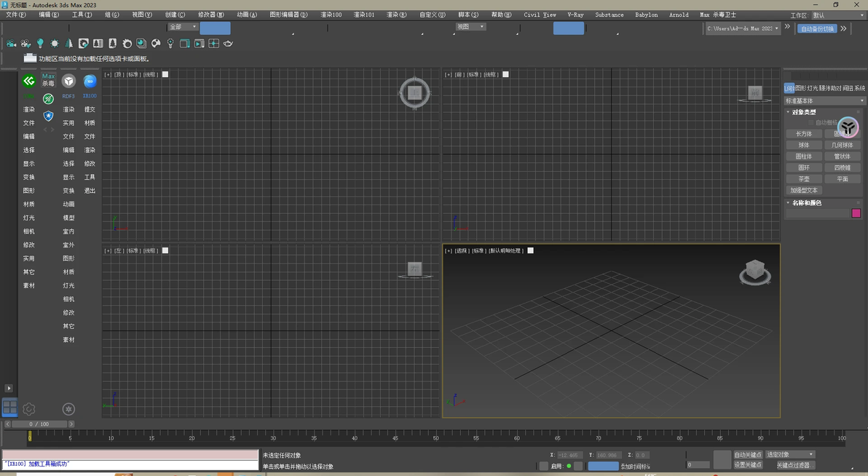
Task: Click the left viewport ViewCube
Action: [x=414, y=269]
